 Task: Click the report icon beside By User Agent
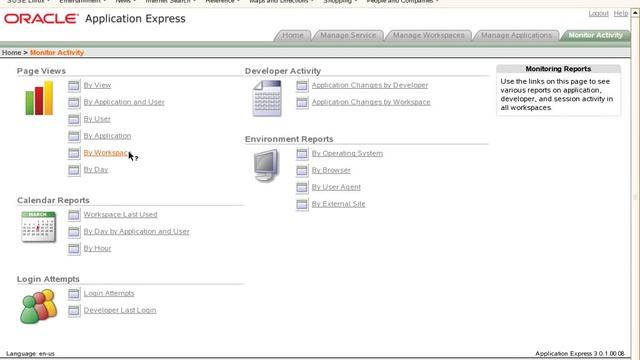pos(302,187)
